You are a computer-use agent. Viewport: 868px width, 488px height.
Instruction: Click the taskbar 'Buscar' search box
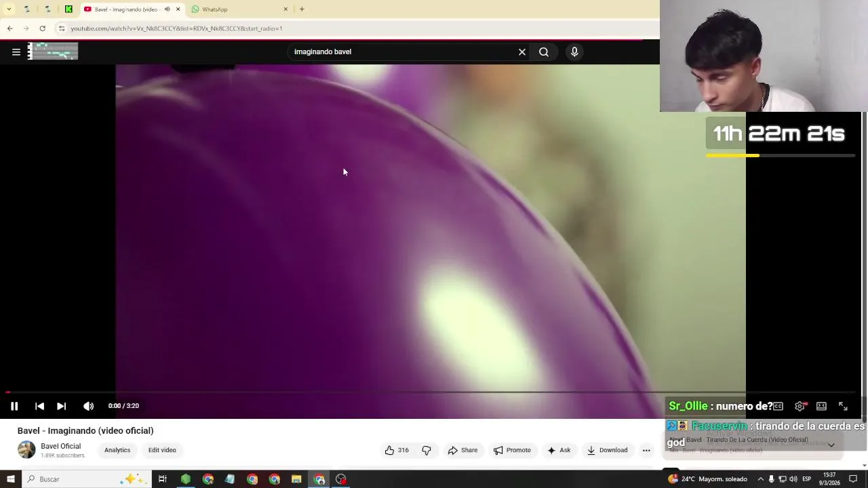87,479
